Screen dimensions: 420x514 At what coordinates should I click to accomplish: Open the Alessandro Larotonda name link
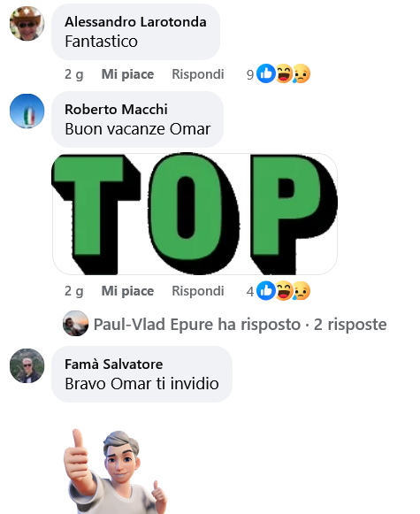[135, 22]
